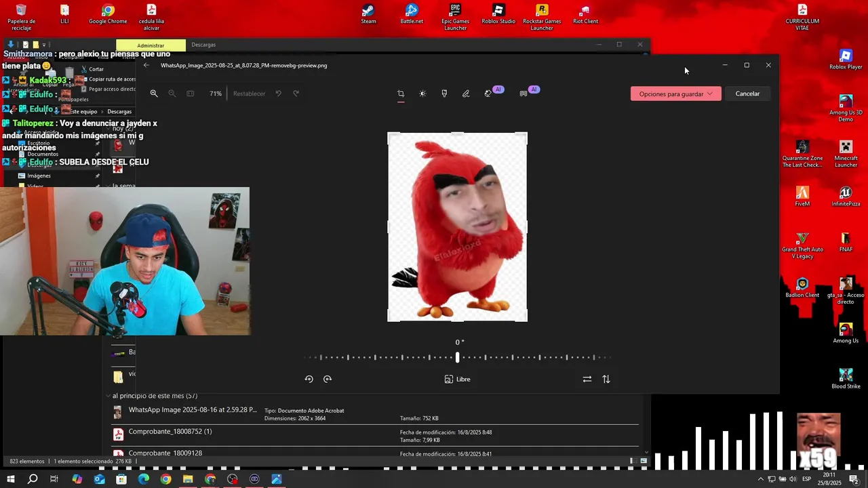Open OBS Studio from taskbar

click(x=233, y=479)
